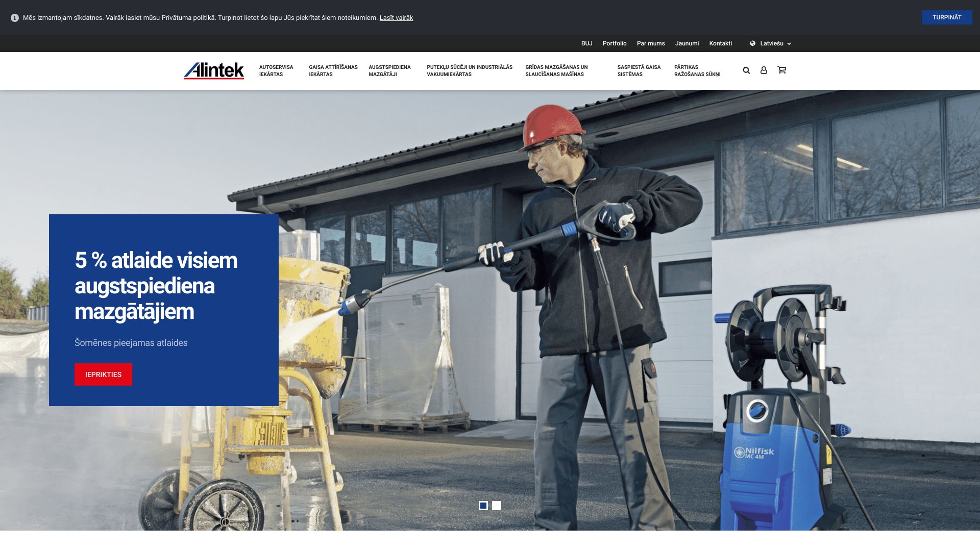Open Autoservisa iekārtas menu

point(276,71)
